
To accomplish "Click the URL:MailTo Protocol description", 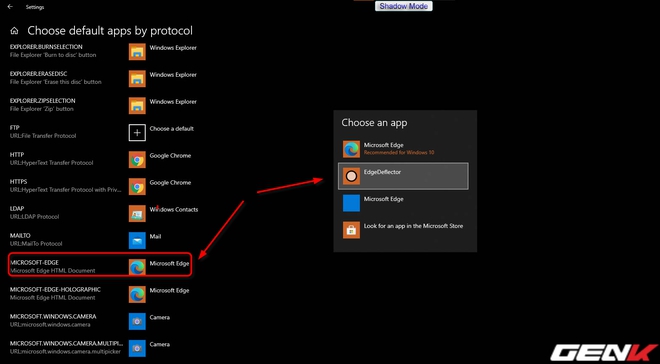I will (36, 244).
